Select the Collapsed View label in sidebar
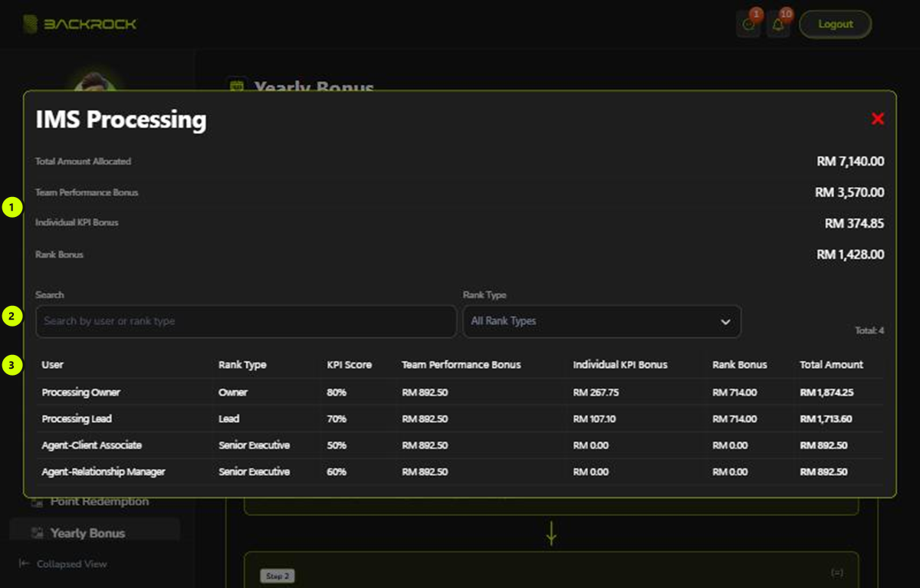 (72, 564)
